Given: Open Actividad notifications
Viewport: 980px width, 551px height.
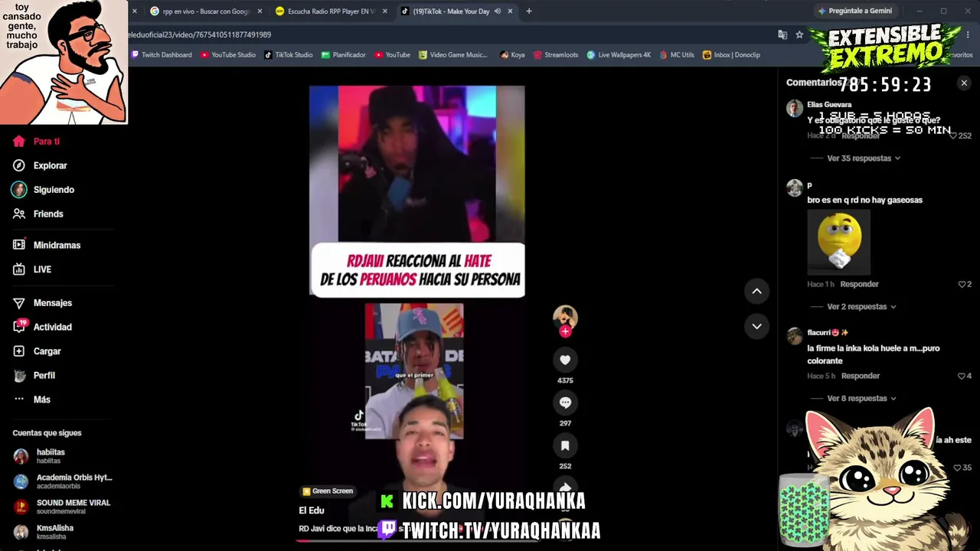Looking at the screenshot, I should tap(42, 327).
